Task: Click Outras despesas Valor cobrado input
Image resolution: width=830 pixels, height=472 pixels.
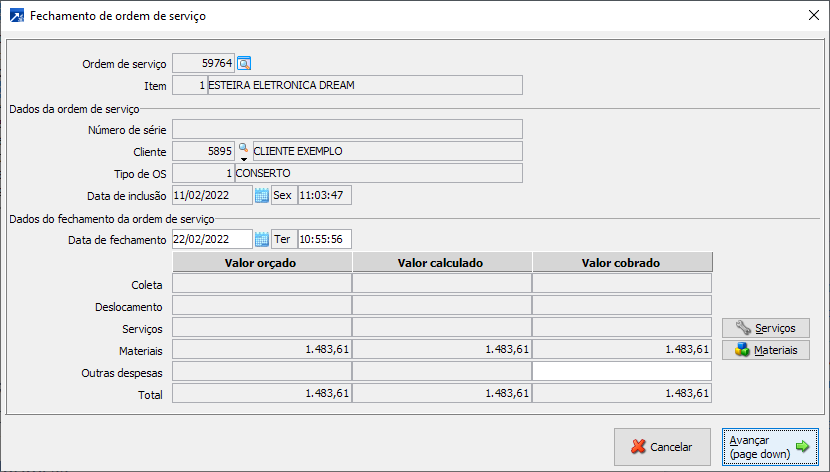Action: (622, 372)
